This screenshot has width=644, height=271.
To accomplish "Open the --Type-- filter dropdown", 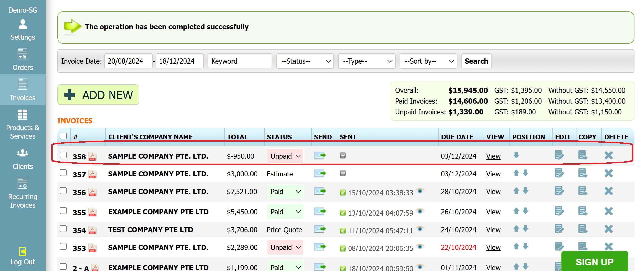I will [367, 61].
